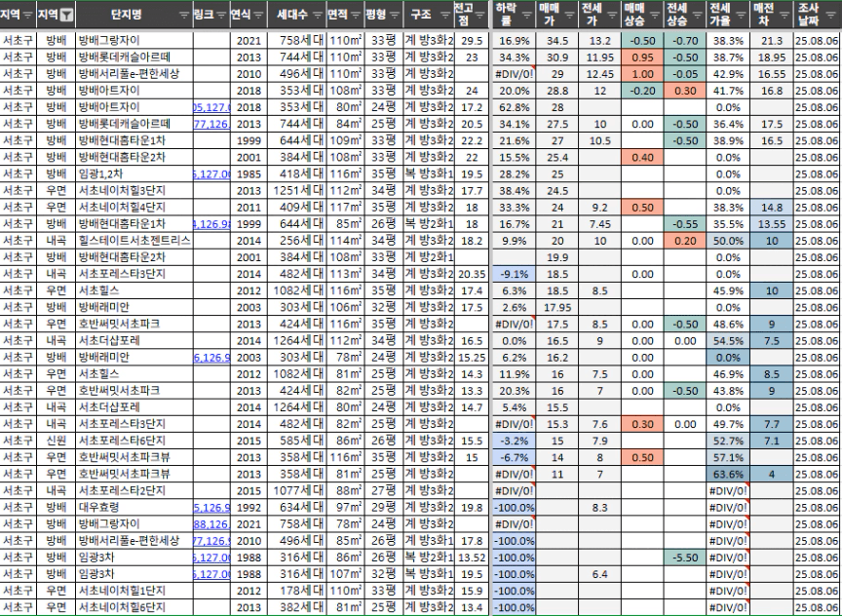Select the 신원 district cell
This screenshot has width=842, height=616.
56,441
